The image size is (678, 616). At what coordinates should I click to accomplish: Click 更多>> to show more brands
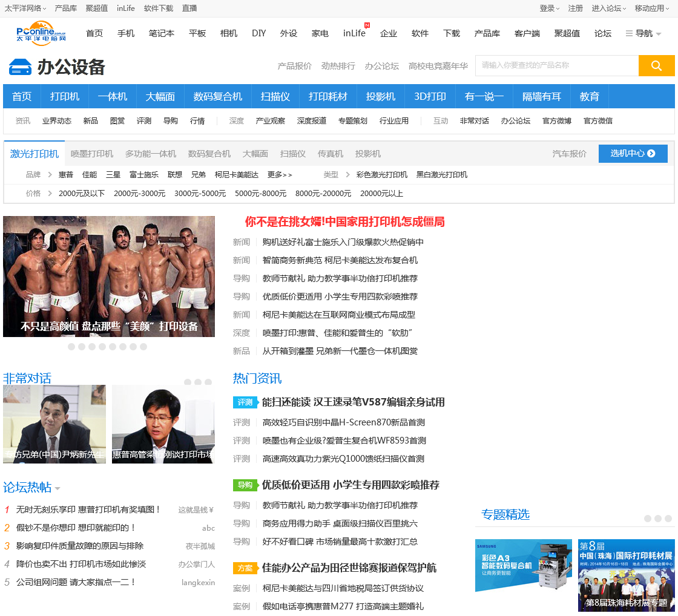[280, 175]
